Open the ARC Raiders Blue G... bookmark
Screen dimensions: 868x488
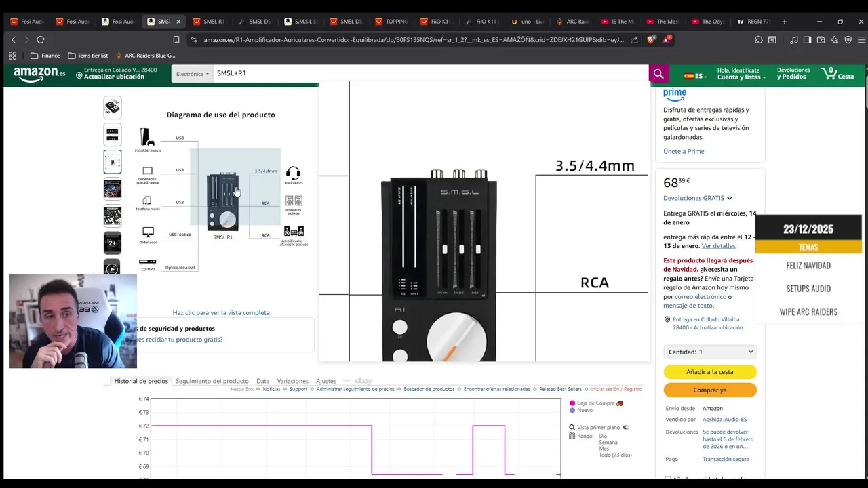[145, 56]
